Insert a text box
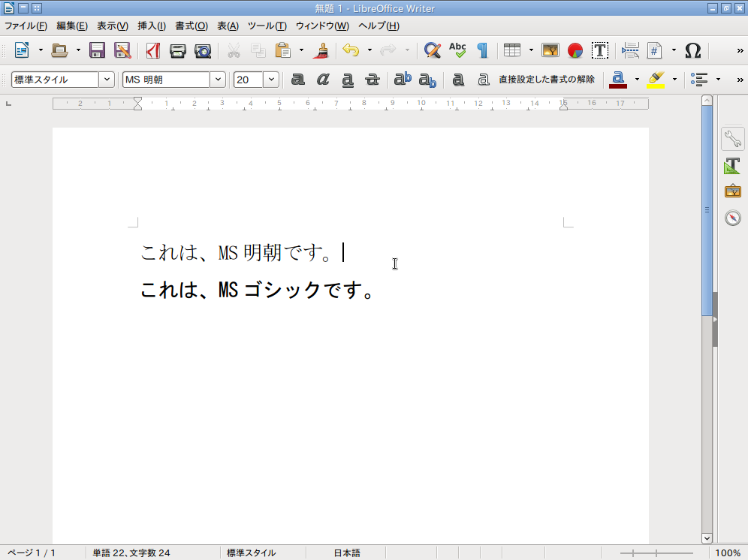This screenshot has height=560, width=748. pyautogui.click(x=599, y=50)
